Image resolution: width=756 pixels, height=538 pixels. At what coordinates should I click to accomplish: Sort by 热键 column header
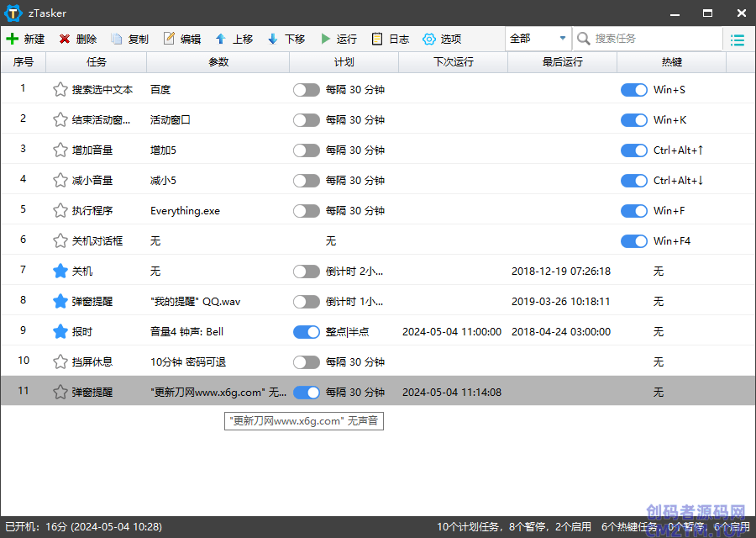[671, 62]
